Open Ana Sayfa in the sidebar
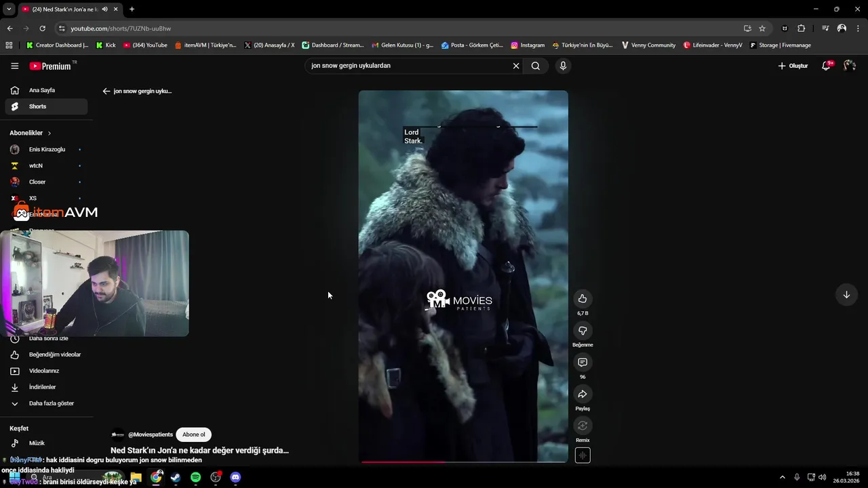Viewport: 868px width, 488px height. [x=46, y=90]
